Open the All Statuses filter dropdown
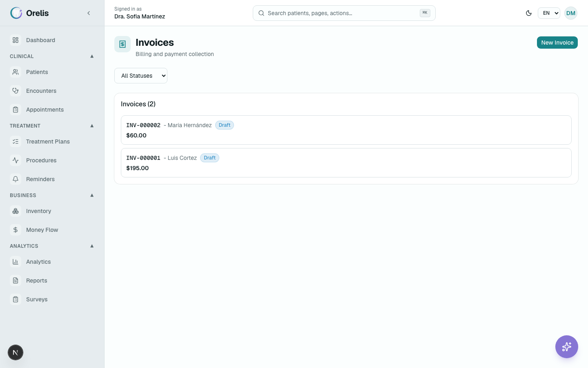 [141, 76]
